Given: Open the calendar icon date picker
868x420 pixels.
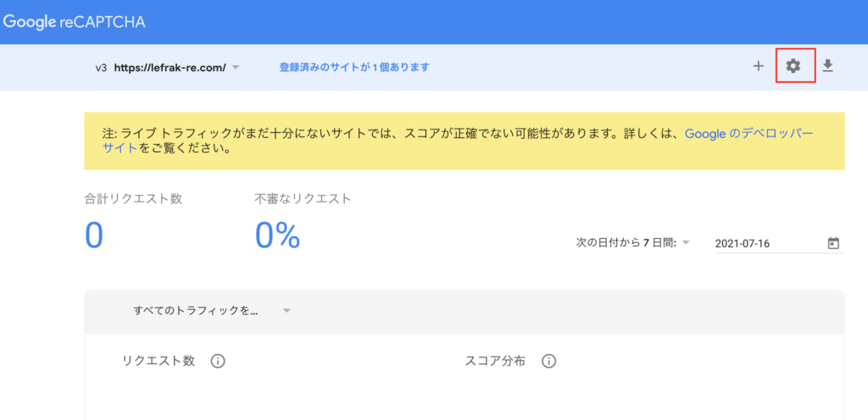Looking at the screenshot, I should [833, 243].
